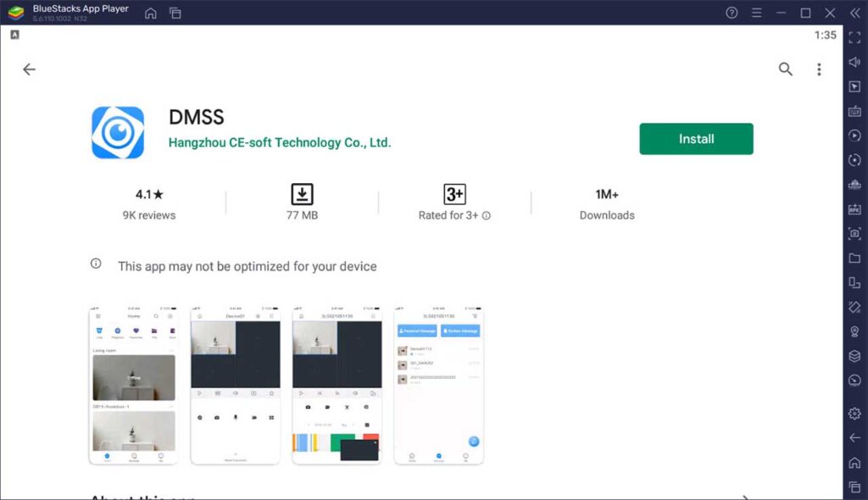Click the 1:35 clock in status bar
The height and width of the screenshot is (500, 868).
click(x=825, y=35)
